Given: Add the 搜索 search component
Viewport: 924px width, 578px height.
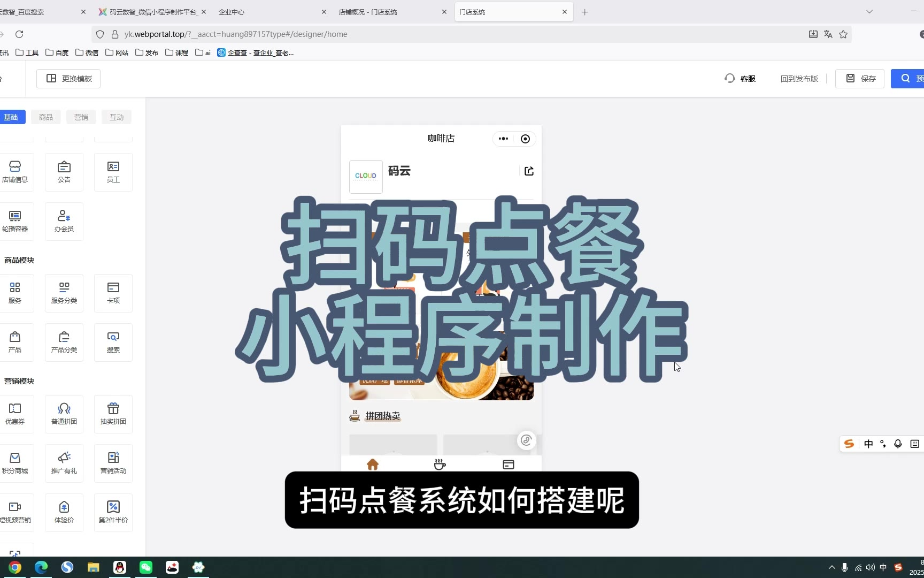Looking at the screenshot, I should click(113, 342).
